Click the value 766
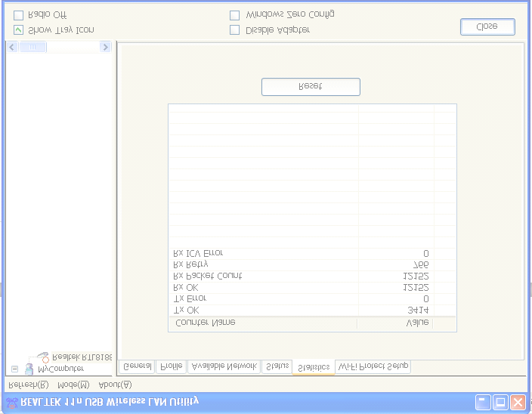532x414 pixels. pos(421,264)
